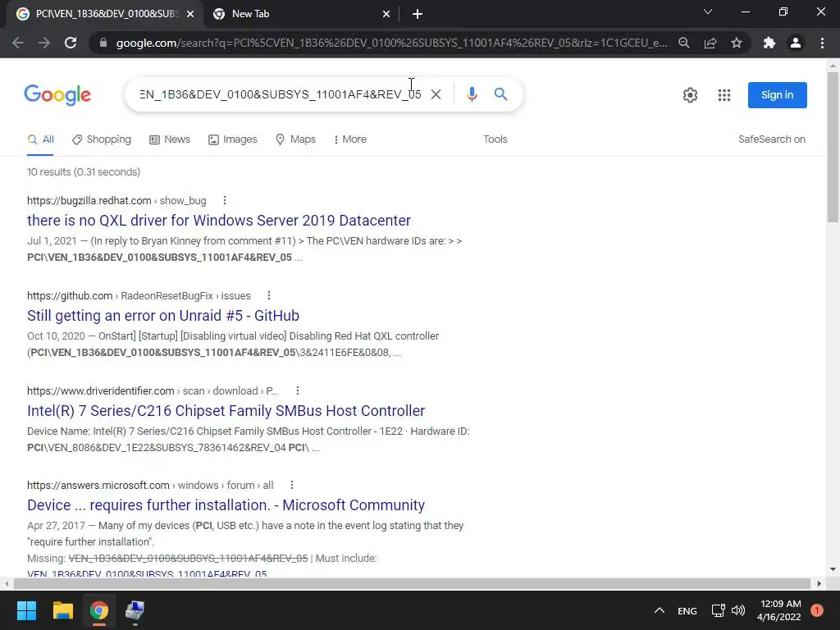Screen dimensions: 840x630
Task: Click the vertical scrollbar thumb
Action: (833, 147)
